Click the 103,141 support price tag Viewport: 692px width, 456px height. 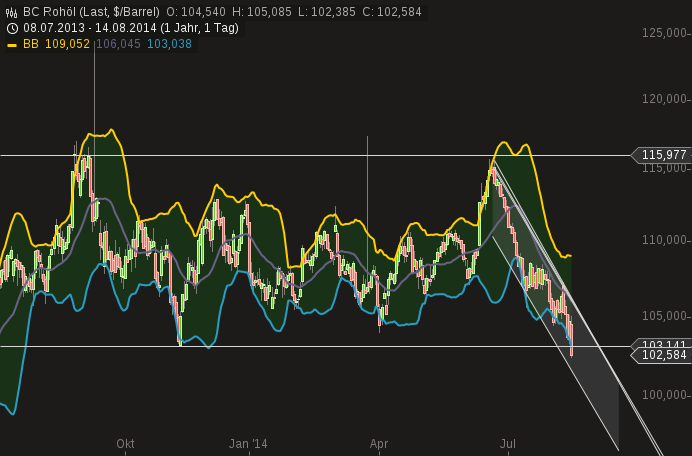point(661,344)
